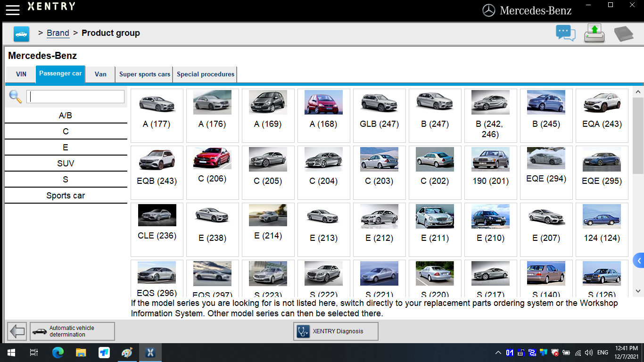Open File Explorer from the taskbar
Viewport: 644px width, 362px height.
(x=81, y=353)
